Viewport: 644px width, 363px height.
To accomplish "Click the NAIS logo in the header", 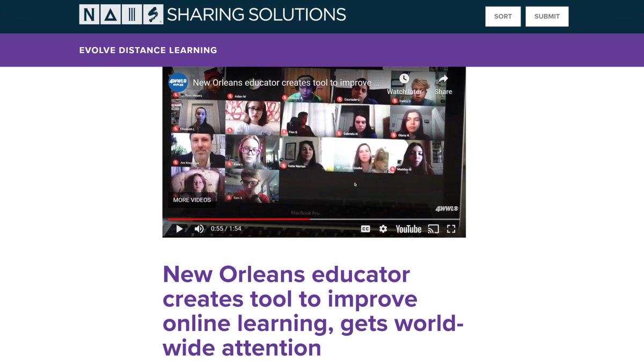I will (x=119, y=14).
